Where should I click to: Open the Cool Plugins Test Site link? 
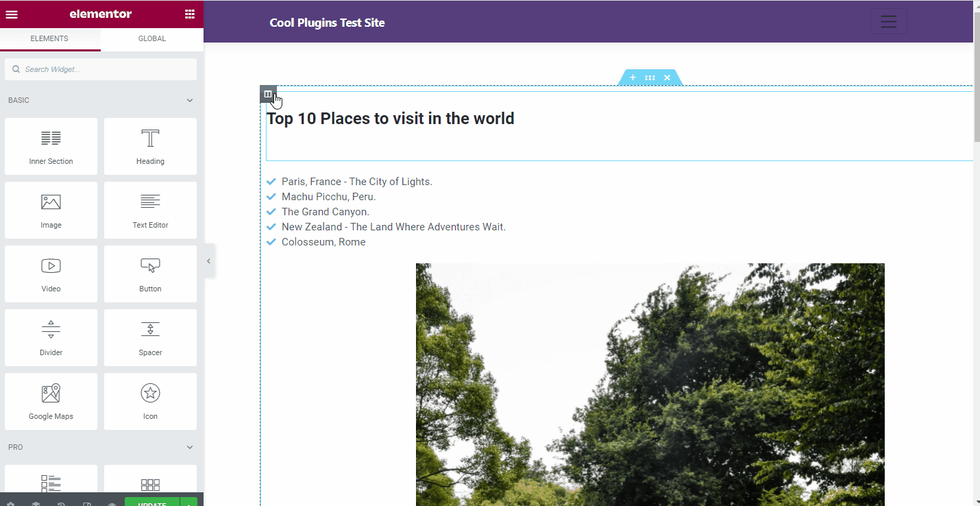pos(327,23)
